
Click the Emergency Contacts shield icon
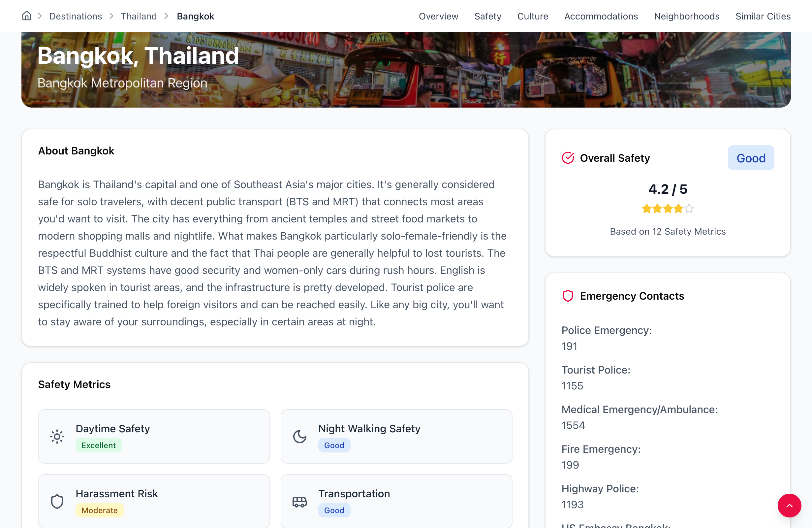tap(568, 296)
